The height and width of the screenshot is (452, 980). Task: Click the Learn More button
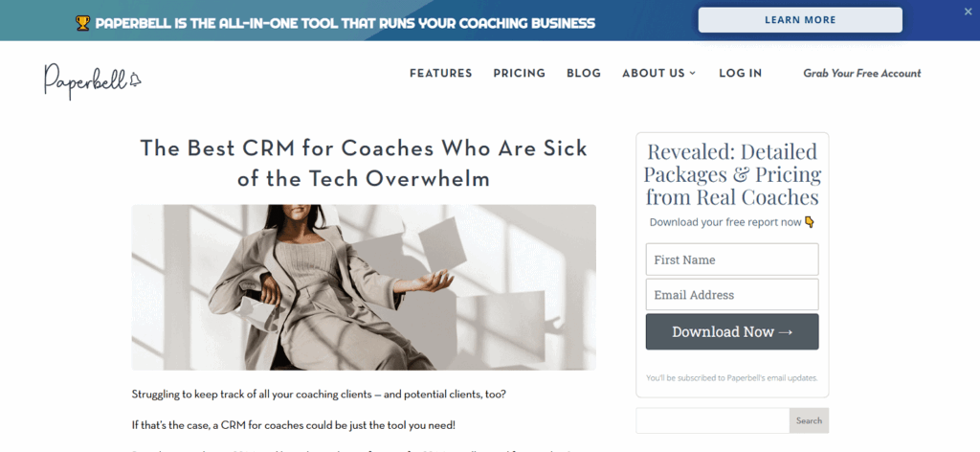click(x=800, y=20)
